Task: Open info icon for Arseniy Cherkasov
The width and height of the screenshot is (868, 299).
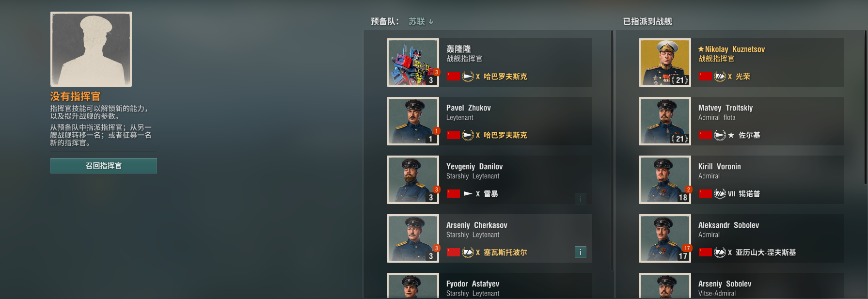Action: pyautogui.click(x=580, y=252)
